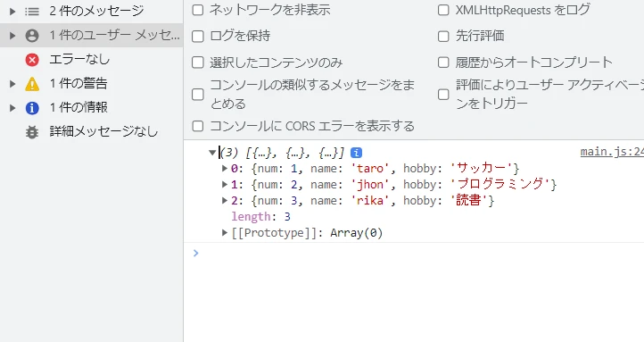
Task: Expand array item 1 with jhon
Action: [224, 184]
